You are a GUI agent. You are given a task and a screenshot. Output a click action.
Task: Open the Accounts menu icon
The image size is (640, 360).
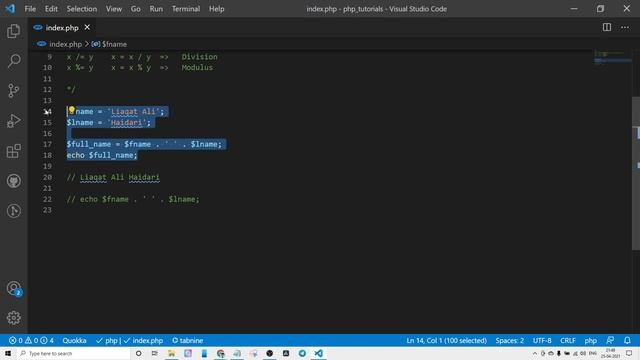[13, 289]
